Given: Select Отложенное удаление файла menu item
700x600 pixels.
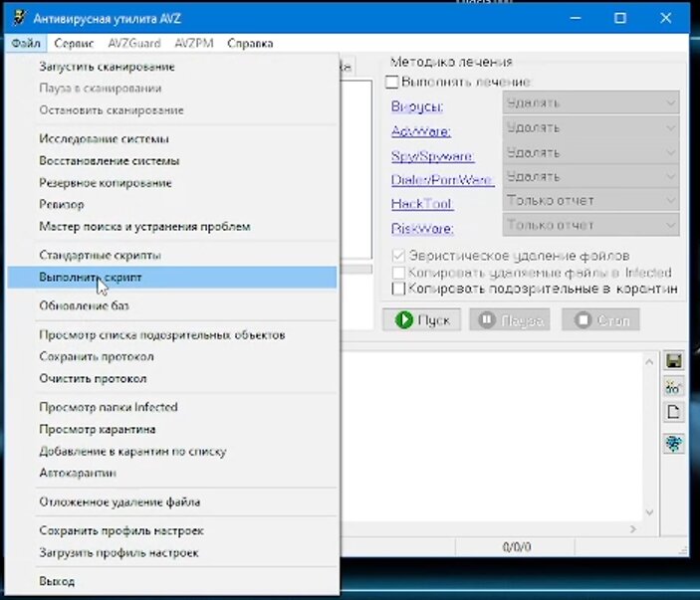Looking at the screenshot, I should click(x=172, y=502).
